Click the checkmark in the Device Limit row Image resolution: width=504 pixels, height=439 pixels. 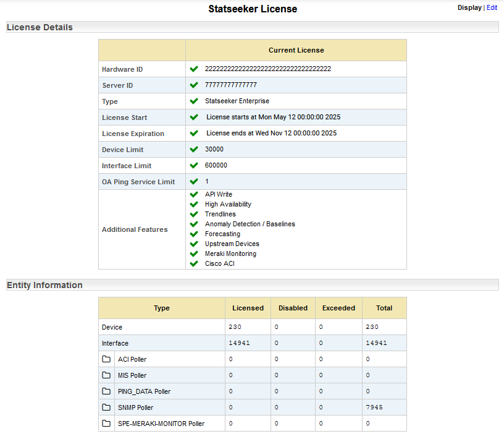click(x=194, y=150)
